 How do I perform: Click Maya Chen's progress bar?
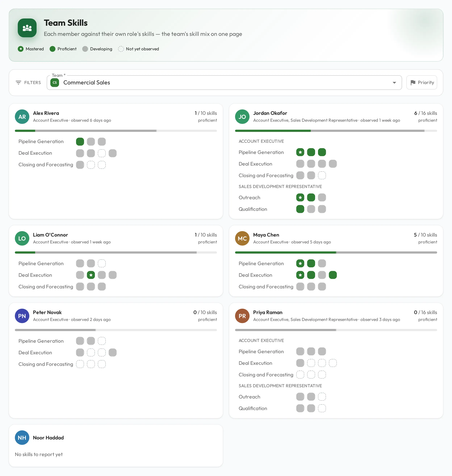tap(336, 253)
